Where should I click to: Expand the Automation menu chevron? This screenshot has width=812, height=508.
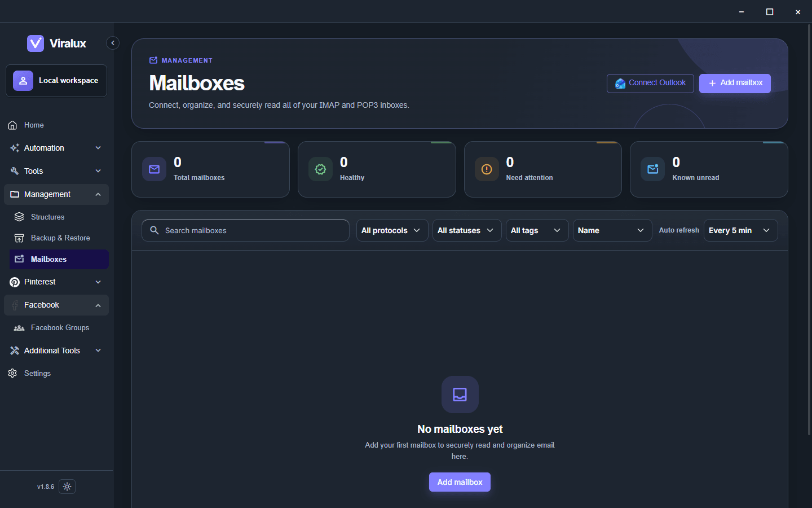click(98, 148)
